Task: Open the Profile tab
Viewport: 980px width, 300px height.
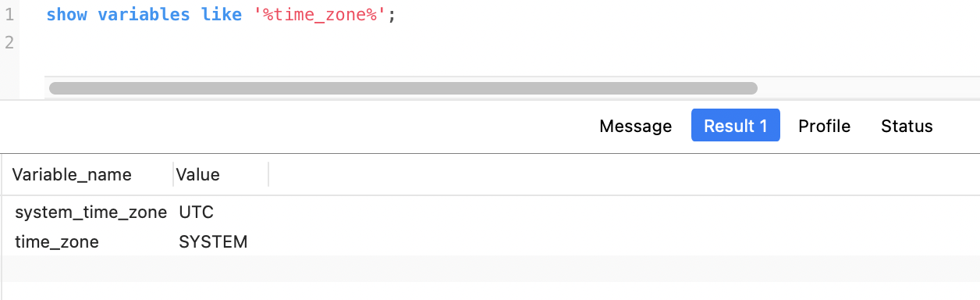Action: pyautogui.click(x=824, y=126)
